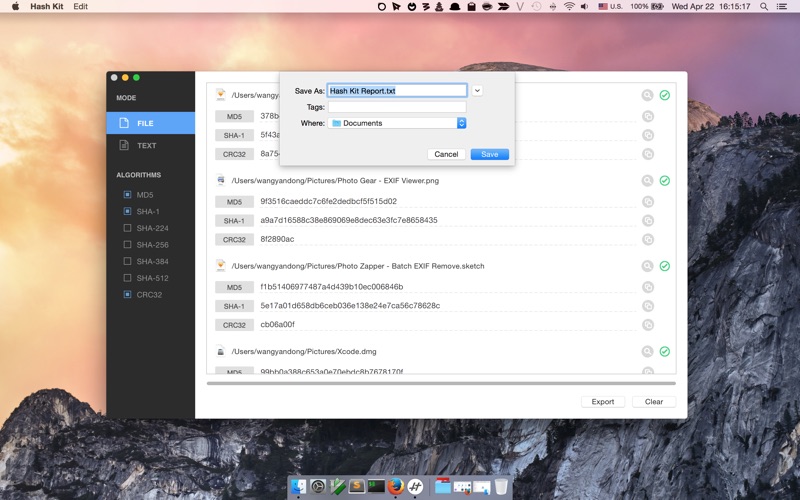Uncheck the MD5 algorithm
800x500 pixels.
coord(128,194)
